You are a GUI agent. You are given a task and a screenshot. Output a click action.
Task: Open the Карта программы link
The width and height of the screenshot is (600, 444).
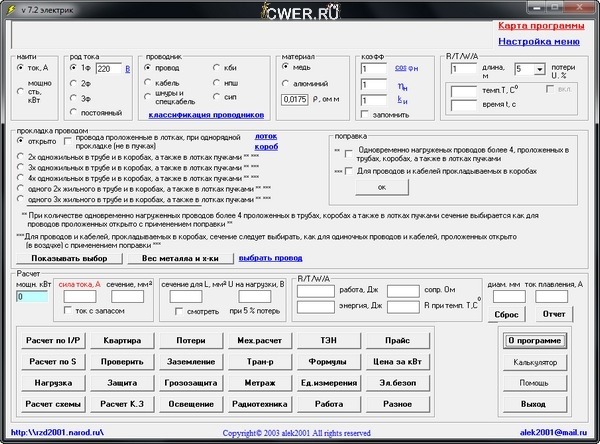(540, 24)
